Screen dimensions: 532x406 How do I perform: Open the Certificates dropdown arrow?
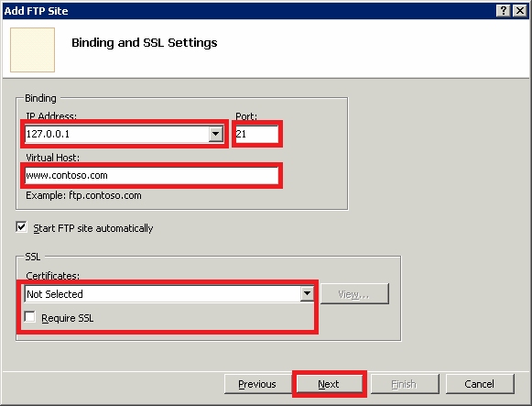(307, 293)
